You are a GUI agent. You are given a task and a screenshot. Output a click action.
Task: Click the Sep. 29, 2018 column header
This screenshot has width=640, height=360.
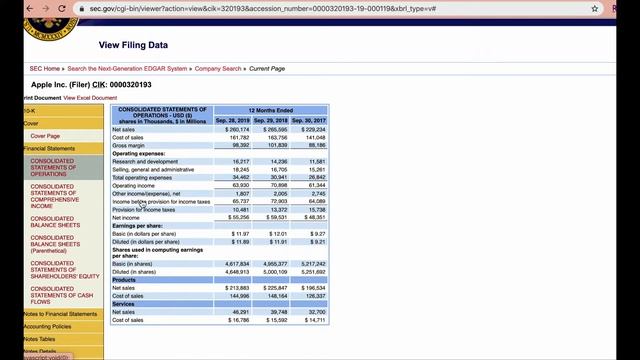[271, 120]
